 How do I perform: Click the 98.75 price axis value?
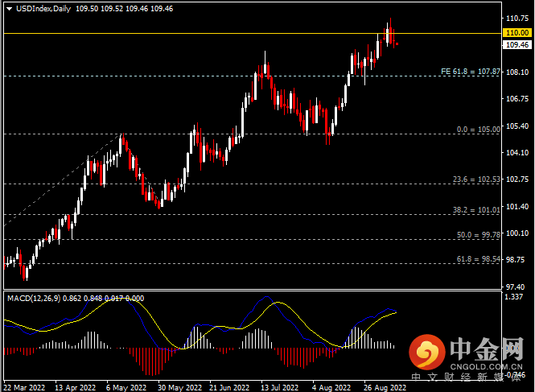(517, 259)
